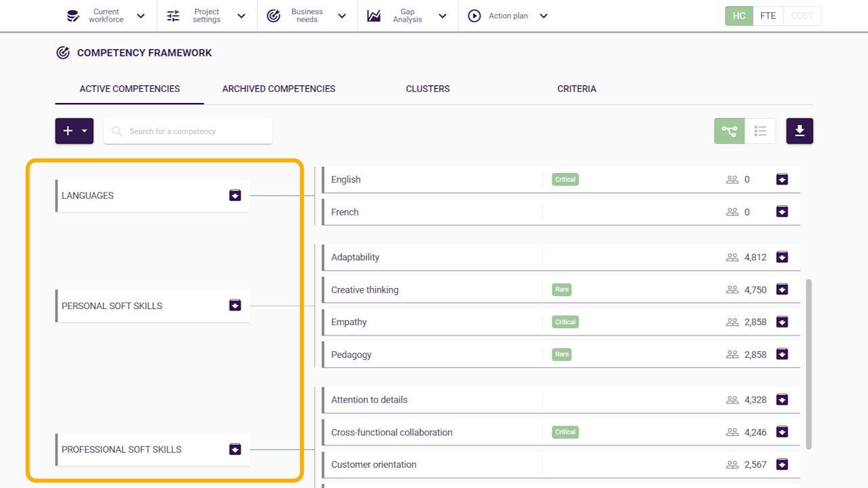Select the HC display button
The image size is (868, 488).
coord(739,16)
